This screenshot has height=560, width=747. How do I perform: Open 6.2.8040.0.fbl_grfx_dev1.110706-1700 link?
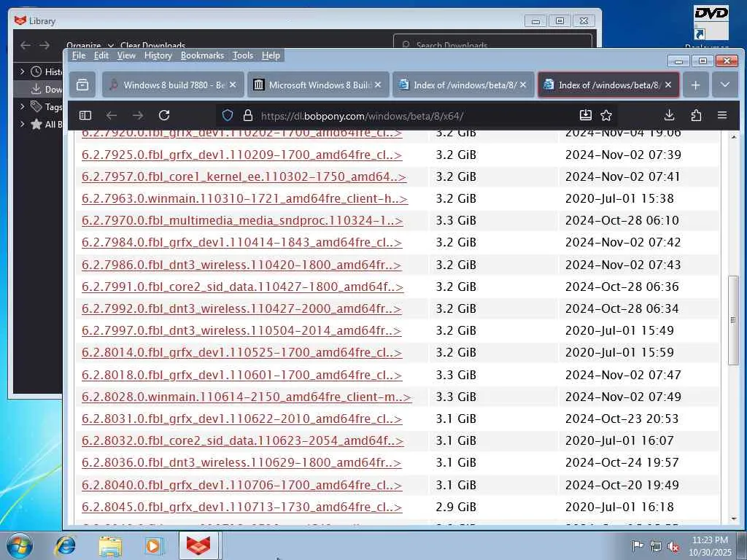tap(241, 485)
